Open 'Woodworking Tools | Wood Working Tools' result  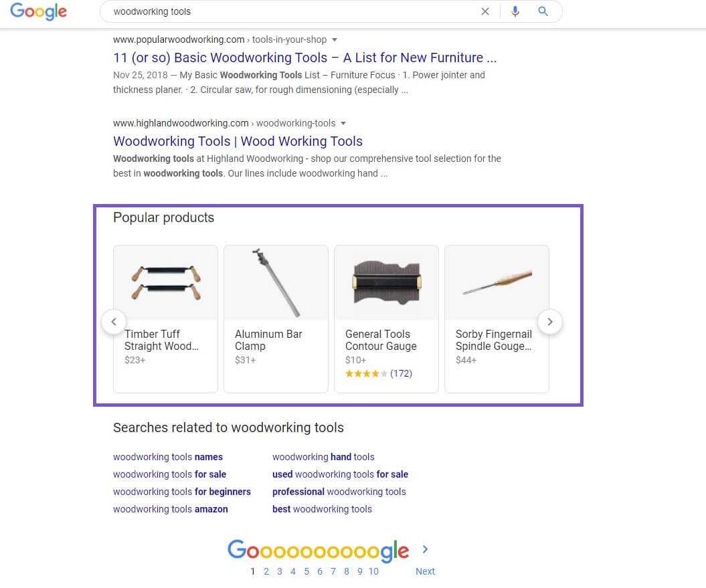click(x=238, y=141)
